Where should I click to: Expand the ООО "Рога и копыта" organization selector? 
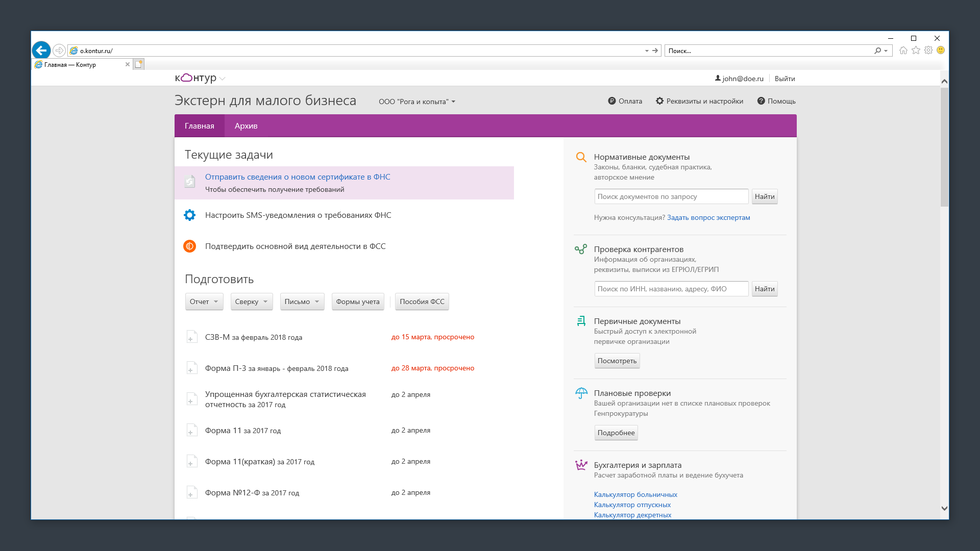(x=416, y=102)
